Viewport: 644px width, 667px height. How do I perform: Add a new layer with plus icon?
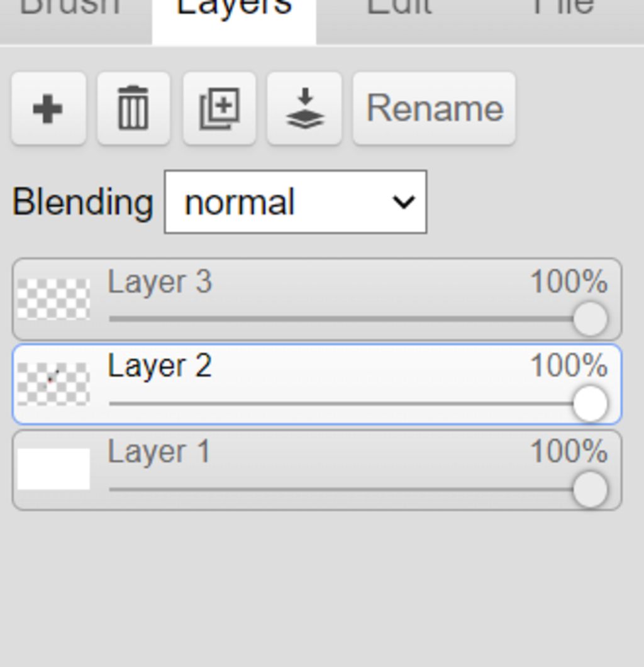click(x=48, y=109)
